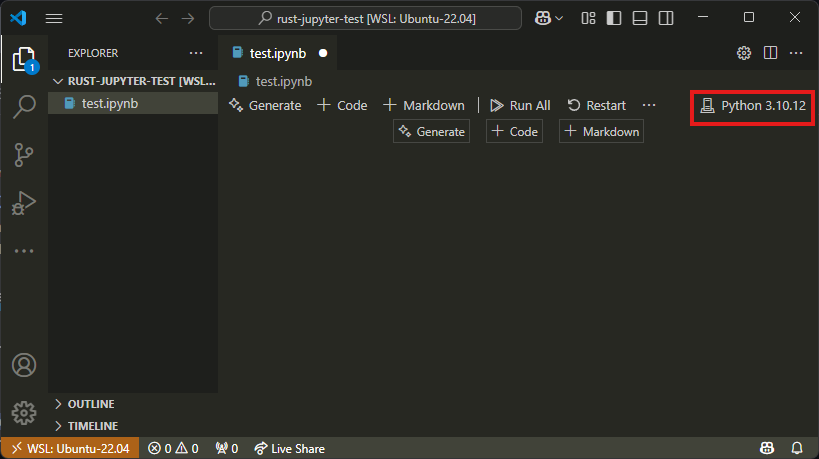Open the Explorer views and more actions menu
Screen dimensions: 819x459
coord(196,53)
